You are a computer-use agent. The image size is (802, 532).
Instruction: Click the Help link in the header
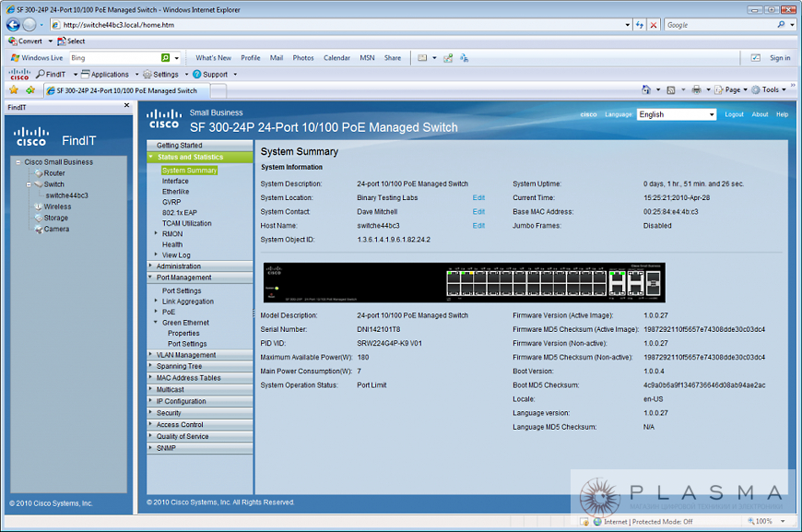[782, 114]
